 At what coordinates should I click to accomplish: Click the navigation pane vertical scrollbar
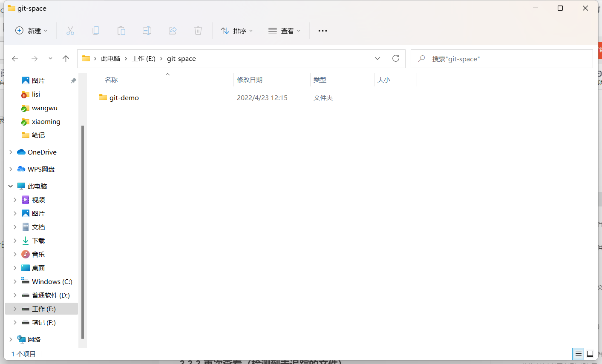point(82,232)
